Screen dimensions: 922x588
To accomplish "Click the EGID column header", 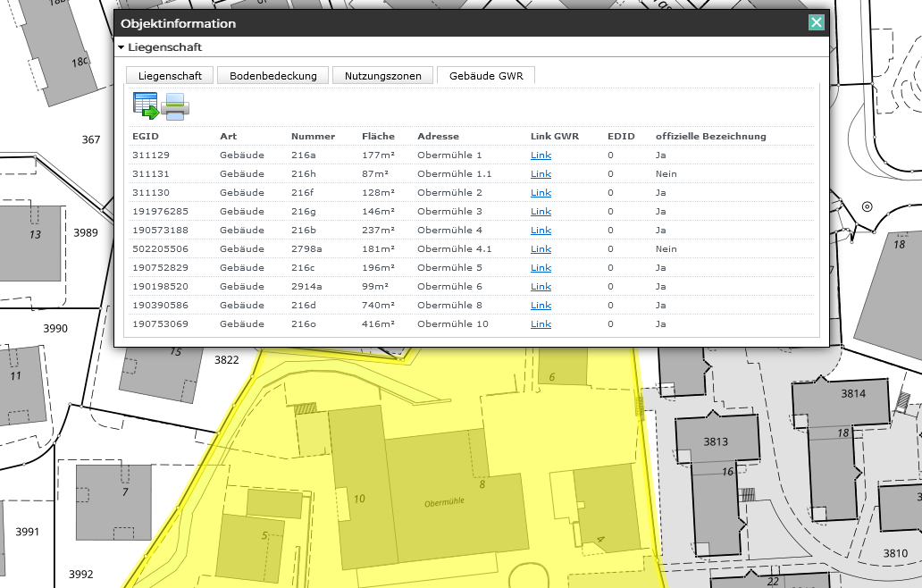I will [x=146, y=137].
